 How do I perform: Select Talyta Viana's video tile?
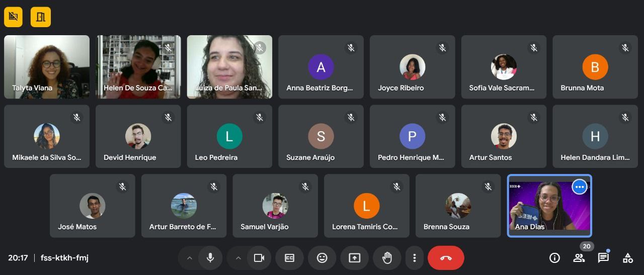pos(47,66)
